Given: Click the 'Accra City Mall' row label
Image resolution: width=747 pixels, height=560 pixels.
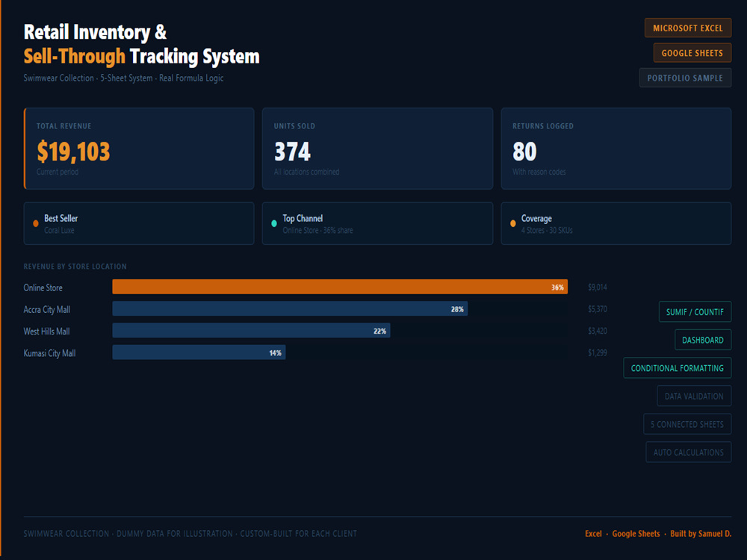Looking at the screenshot, I should 46,310.
